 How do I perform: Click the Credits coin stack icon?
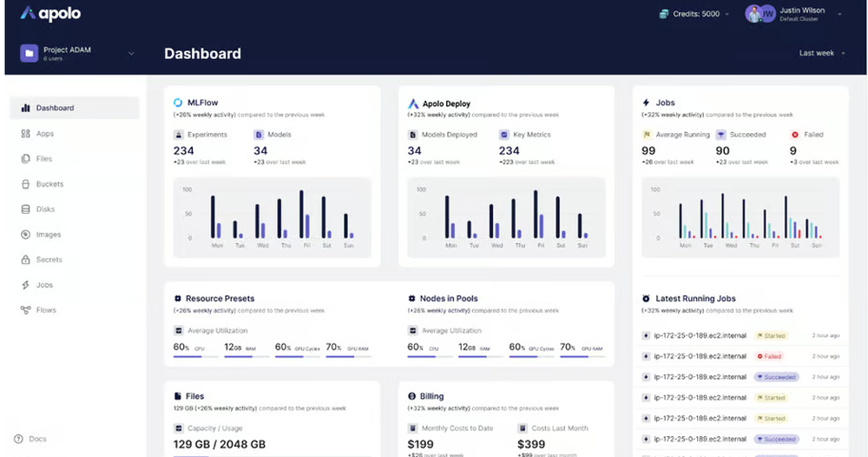click(x=664, y=14)
